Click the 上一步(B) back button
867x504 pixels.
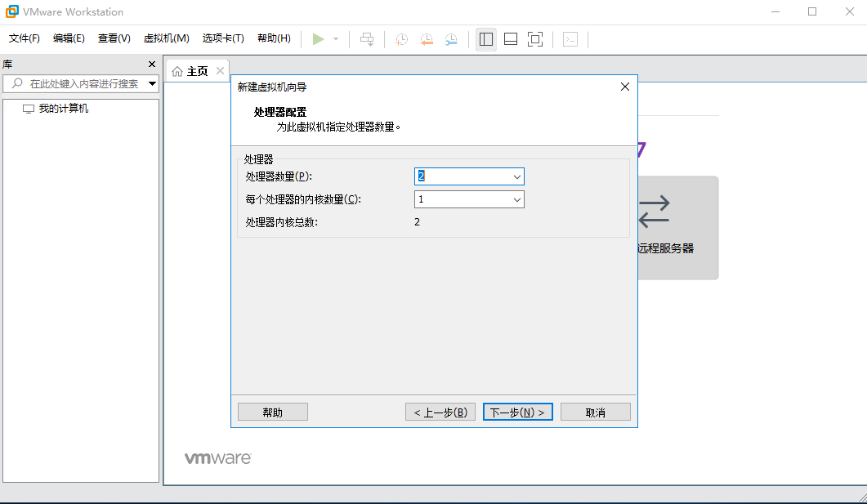point(440,413)
